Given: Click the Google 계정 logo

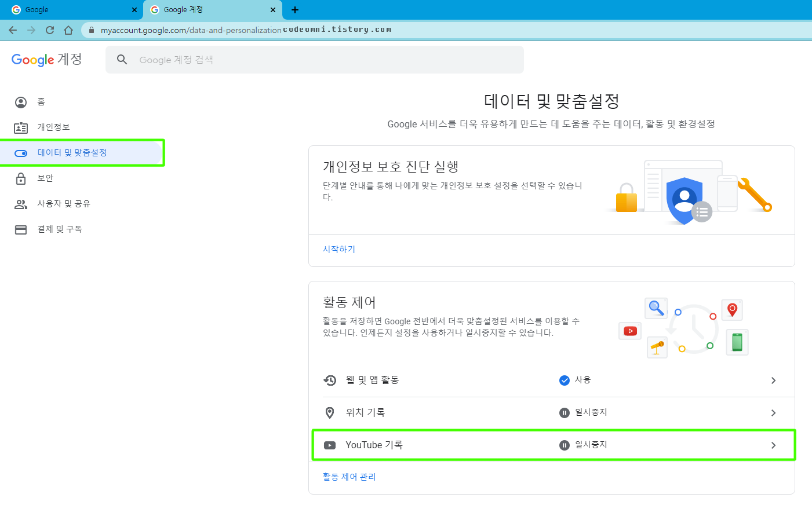Looking at the screenshot, I should click(47, 60).
